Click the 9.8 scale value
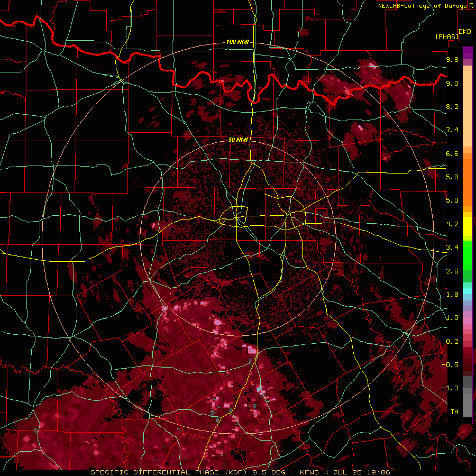This screenshot has width=476, height=476. [x=452, y=59]
